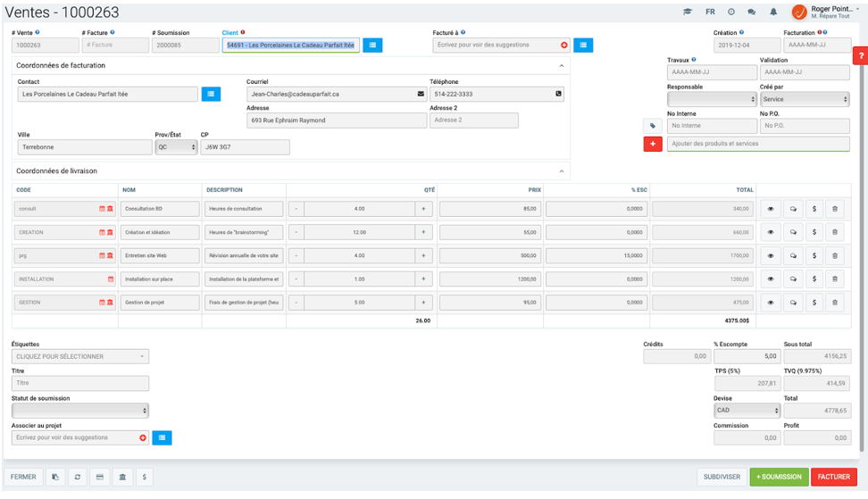This screenshot has width=868, height=499.
Task: Open the graduation cap training icon
Action: click(688, 12)
